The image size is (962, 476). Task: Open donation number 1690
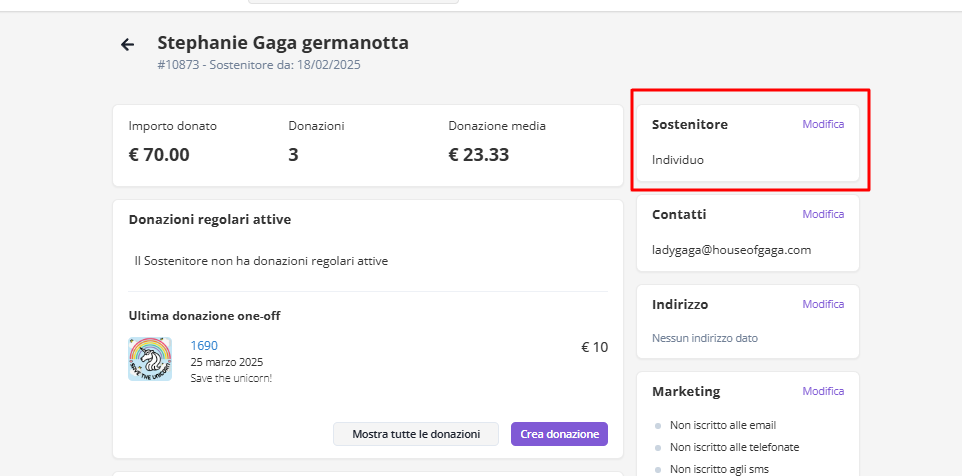[x=204, y=345]
